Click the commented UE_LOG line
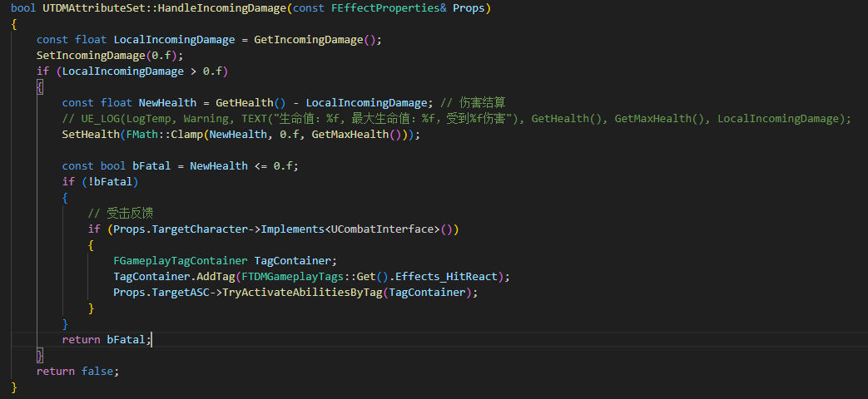Screen dimensions: 868x399 click(456, 118)
